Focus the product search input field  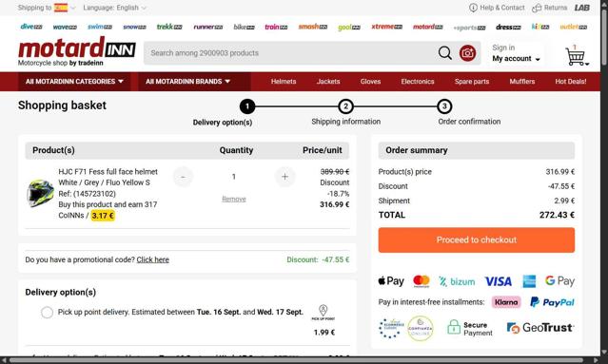tap(291, 53)
